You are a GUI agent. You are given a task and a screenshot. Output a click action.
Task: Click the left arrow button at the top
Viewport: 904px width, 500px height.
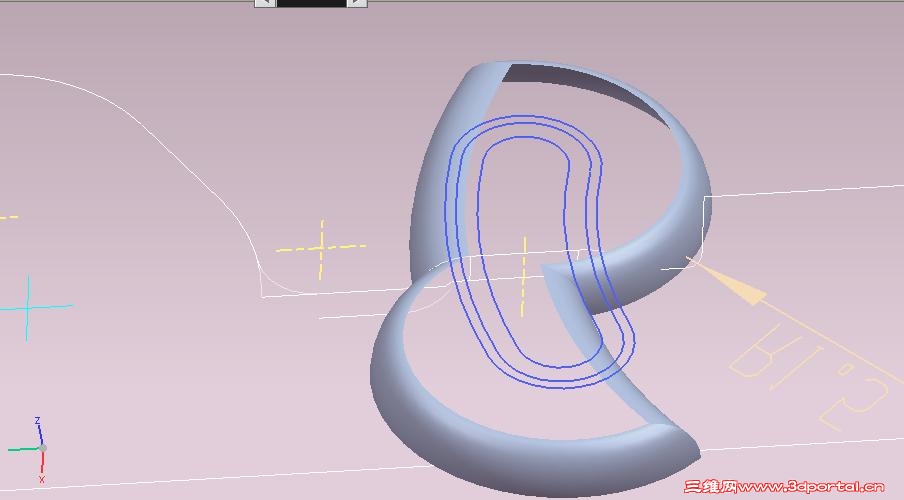pyautogui.click(x=265, y=3)
